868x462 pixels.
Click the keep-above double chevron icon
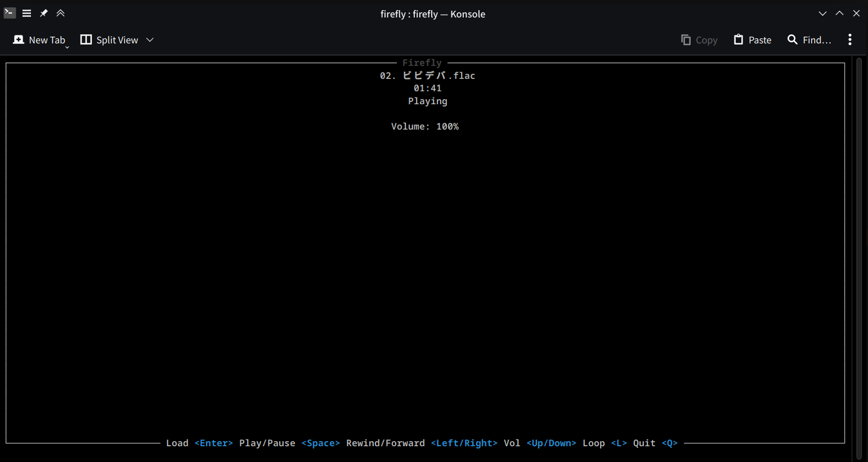(x=60, y=13)
